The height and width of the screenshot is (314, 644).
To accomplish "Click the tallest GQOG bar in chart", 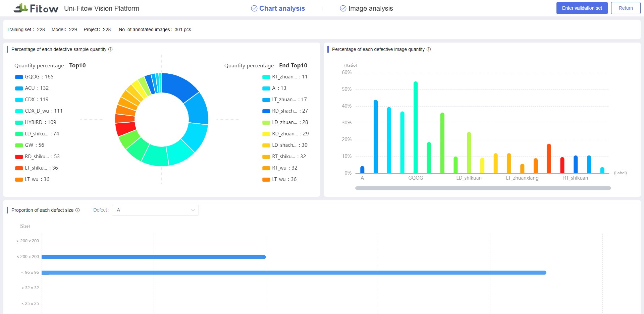I will click(416, 127).
